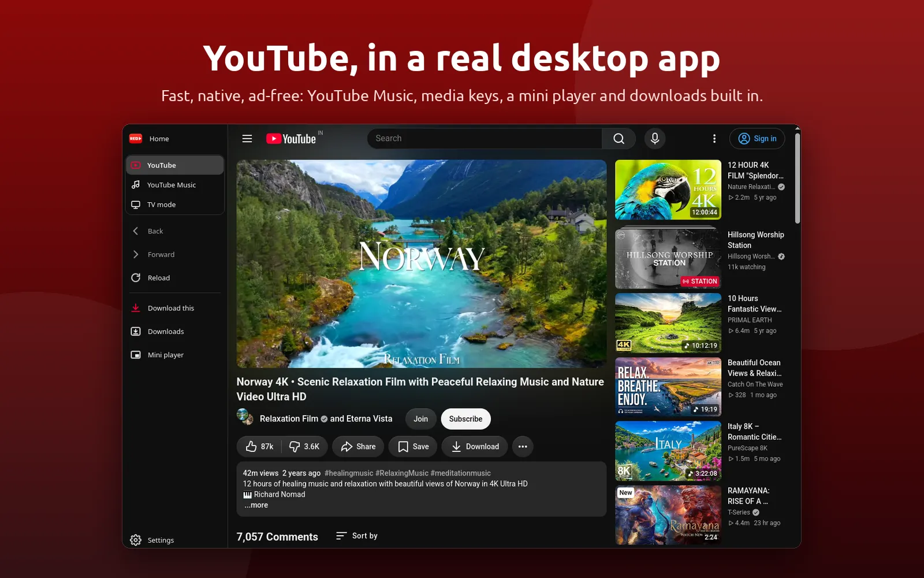Open the 12 HOUR 4K FILM parrot thumbnail
The width and height of the screenshot is (924, 578).
pyautogui.click(x=668, y=190)
